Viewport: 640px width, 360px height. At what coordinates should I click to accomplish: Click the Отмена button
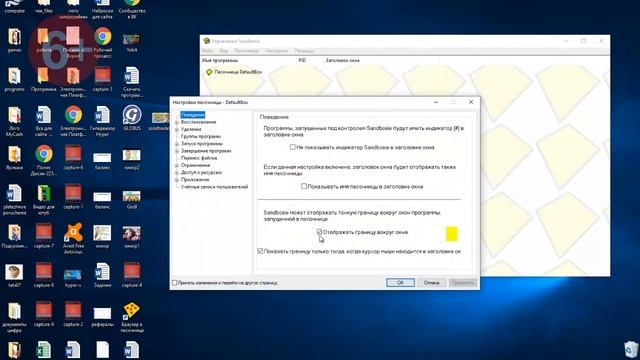click(431, 282)
